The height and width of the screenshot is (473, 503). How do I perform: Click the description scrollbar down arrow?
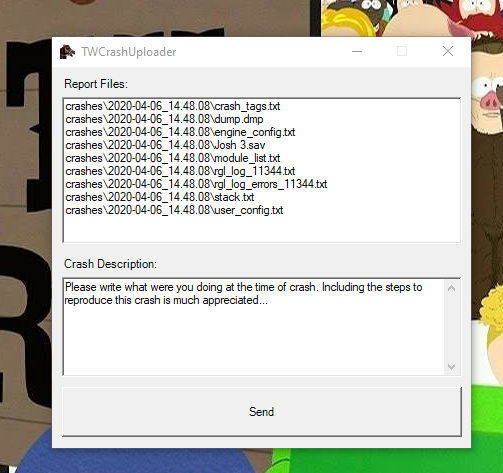(x=451, y=366)
